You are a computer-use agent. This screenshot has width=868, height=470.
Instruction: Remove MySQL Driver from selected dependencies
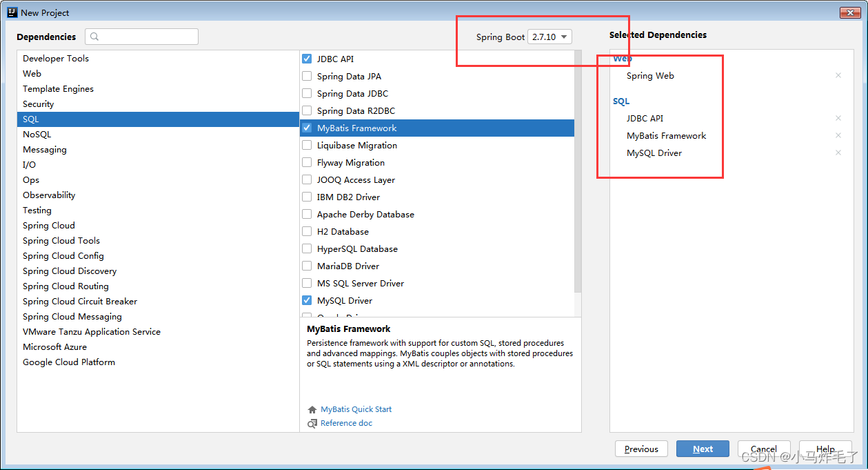point(838,153)
